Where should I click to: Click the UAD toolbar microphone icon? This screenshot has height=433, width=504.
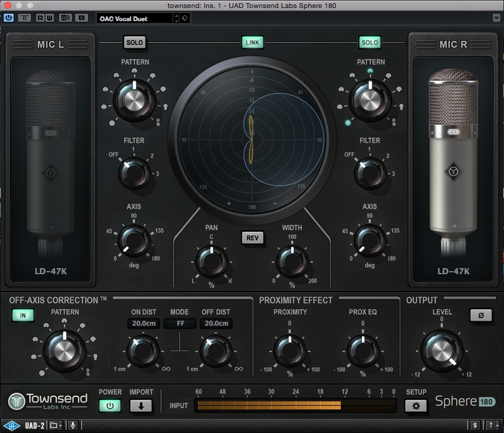tap(73, 426)
